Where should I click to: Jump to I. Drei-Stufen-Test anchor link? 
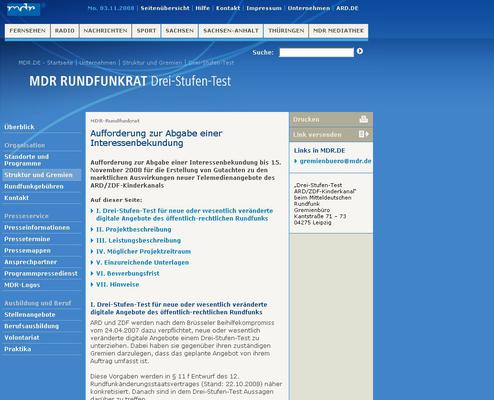[184, 215]
